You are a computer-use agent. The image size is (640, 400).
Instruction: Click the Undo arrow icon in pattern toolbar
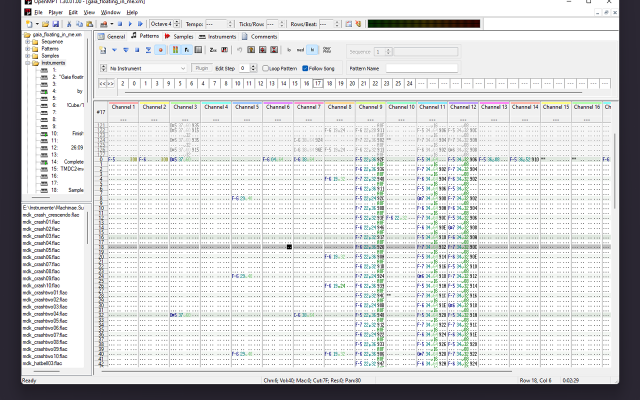(240, 50)
